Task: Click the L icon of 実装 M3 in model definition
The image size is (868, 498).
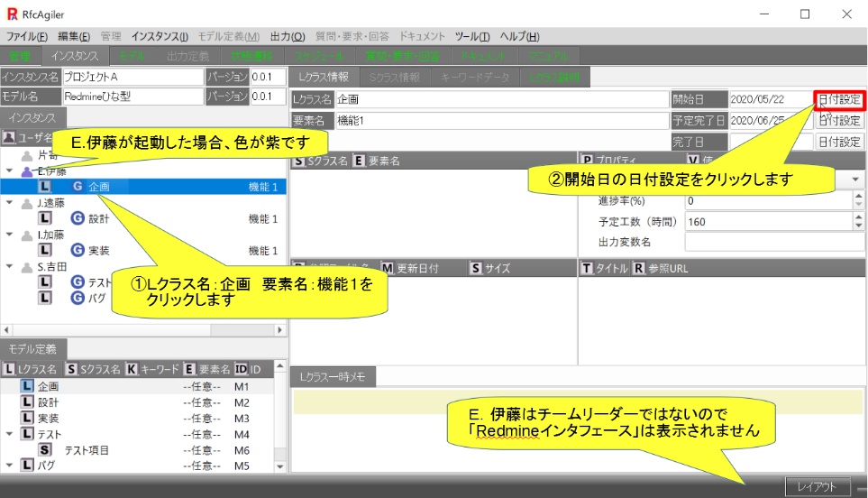Action: pyautogui.click(x=27, y=419)
